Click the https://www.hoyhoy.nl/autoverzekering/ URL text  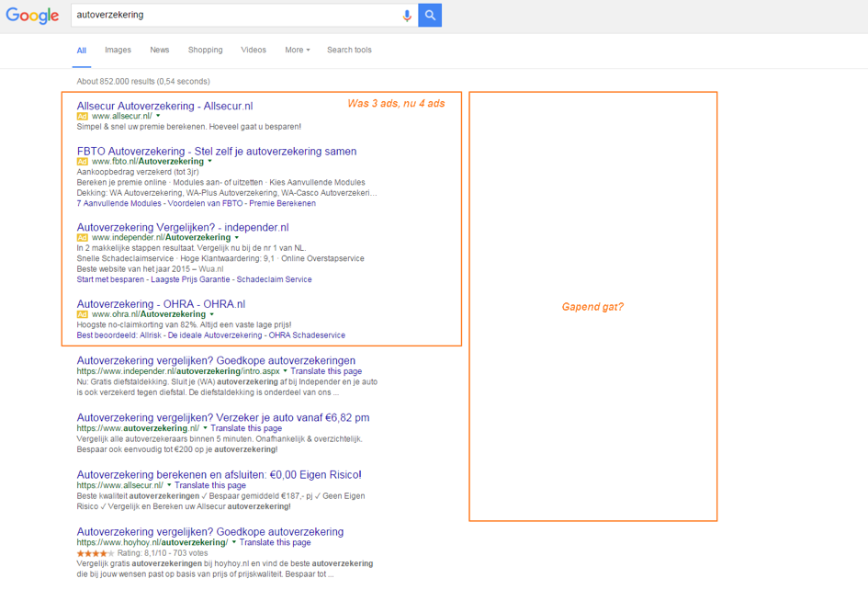point(152,542)
